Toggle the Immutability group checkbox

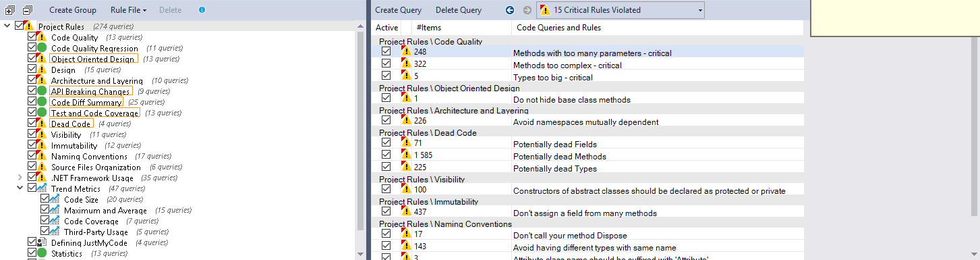[32, 145]
